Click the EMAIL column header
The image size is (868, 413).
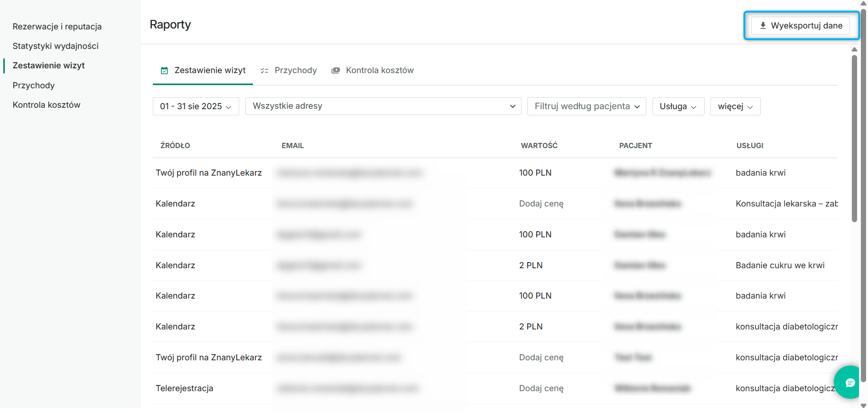tap(292, 146)
